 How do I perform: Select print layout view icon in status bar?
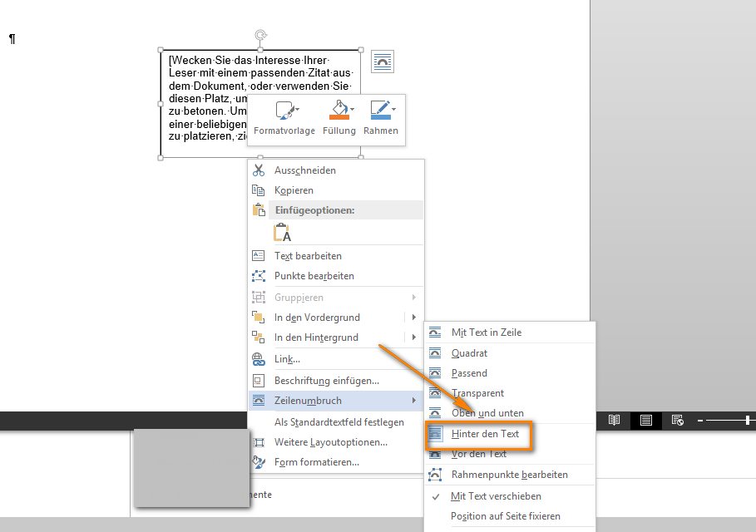(x=646, y=421)
